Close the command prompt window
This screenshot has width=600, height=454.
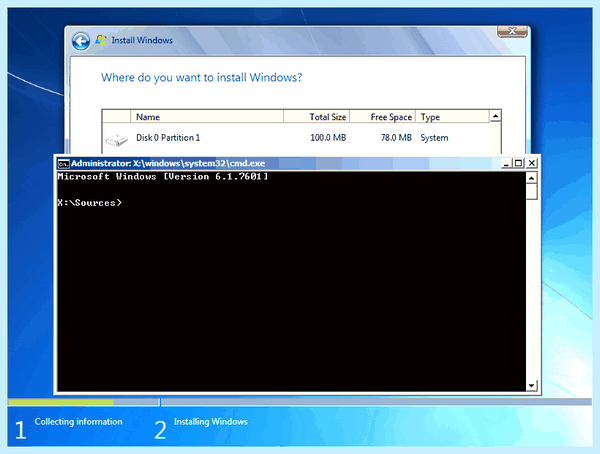pyautogui.click(x=532, y=163)
